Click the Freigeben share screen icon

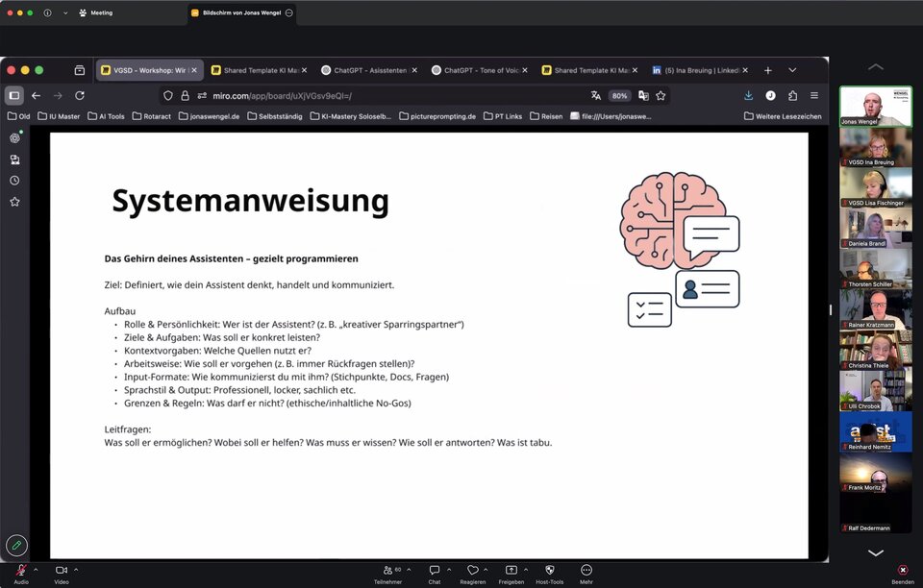pyautogui.click(x=511, y=571)
